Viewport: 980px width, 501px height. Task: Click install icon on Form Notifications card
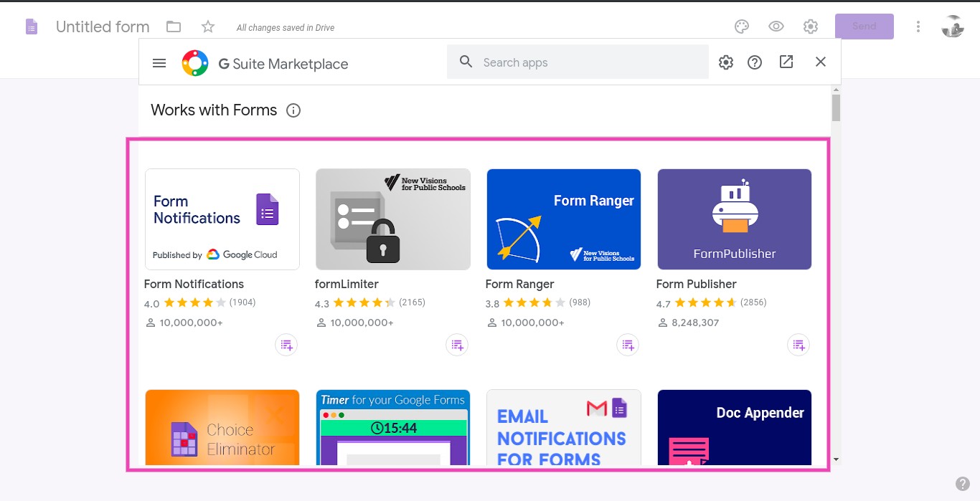[286, 345]
